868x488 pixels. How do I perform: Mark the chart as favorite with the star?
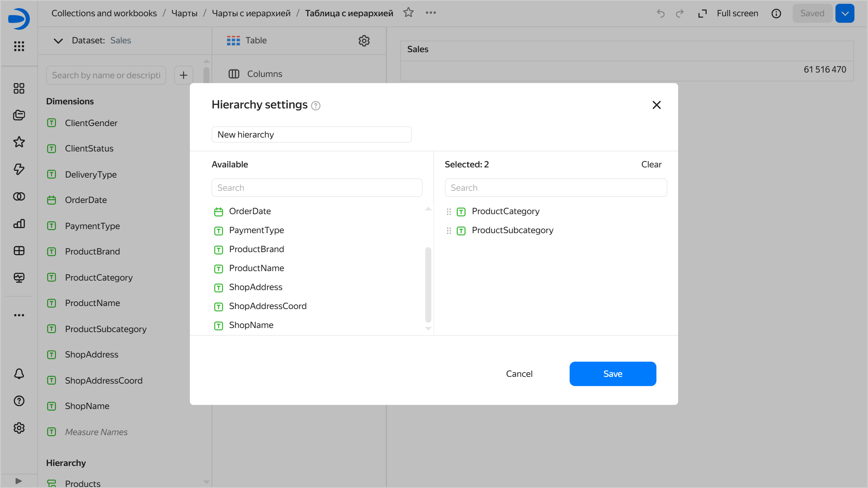coord(408,13)
